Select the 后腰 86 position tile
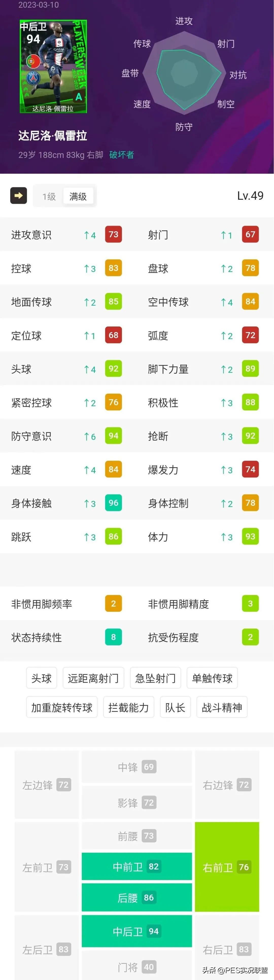Viewport: 274px width, 980px height. [136, 897]
